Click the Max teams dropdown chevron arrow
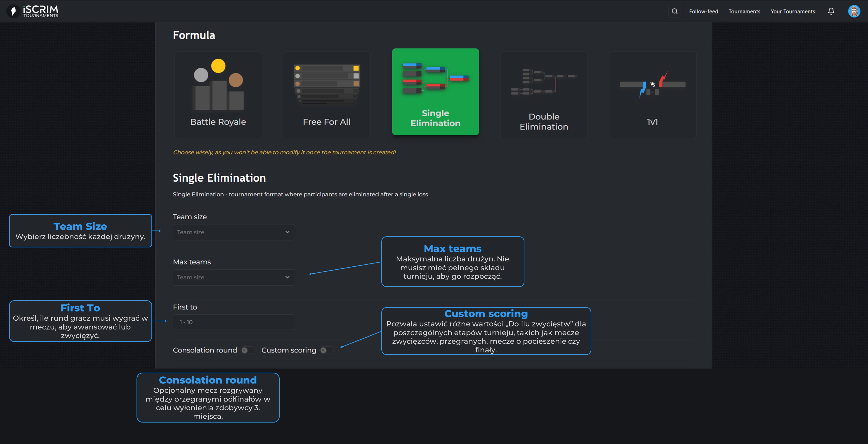Screen dimensions: 868x444 pos(287,277)
